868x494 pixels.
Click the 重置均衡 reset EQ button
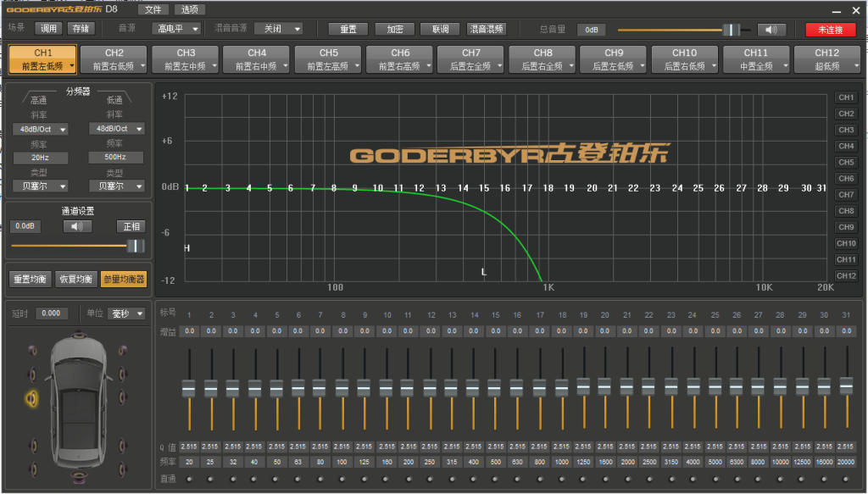coord(30,279)
